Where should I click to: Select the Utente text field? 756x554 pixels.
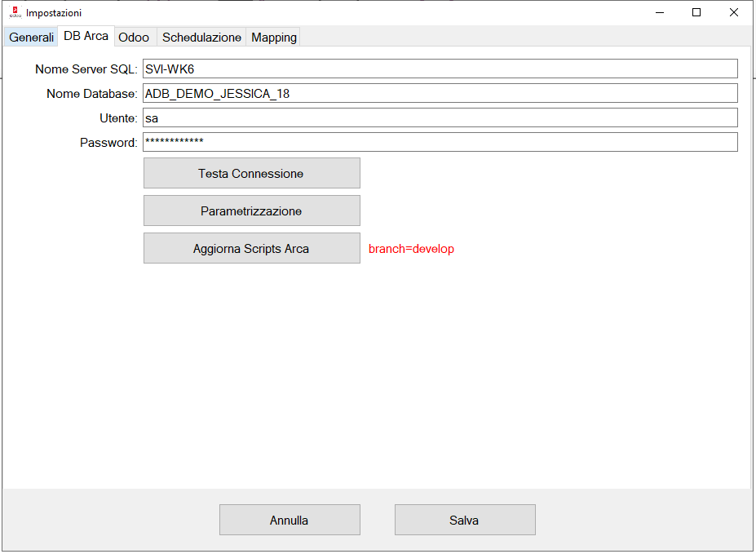[x=440, y=117]
